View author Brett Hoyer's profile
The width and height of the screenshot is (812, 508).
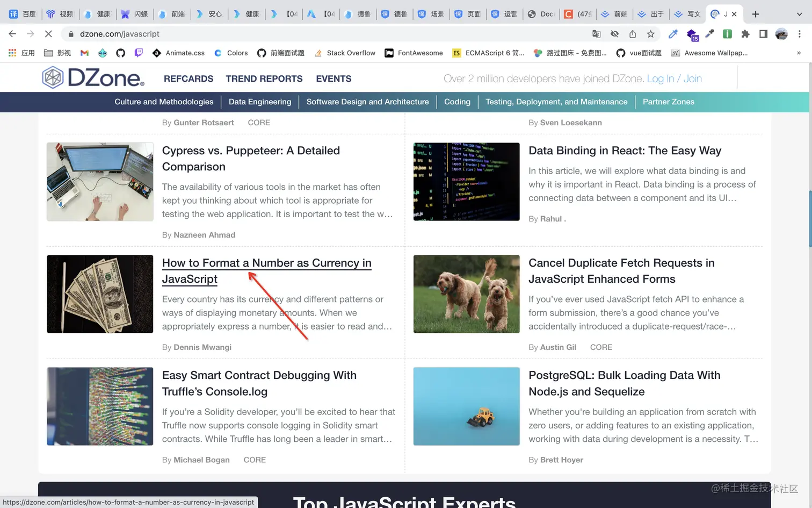tap(562, 460)
